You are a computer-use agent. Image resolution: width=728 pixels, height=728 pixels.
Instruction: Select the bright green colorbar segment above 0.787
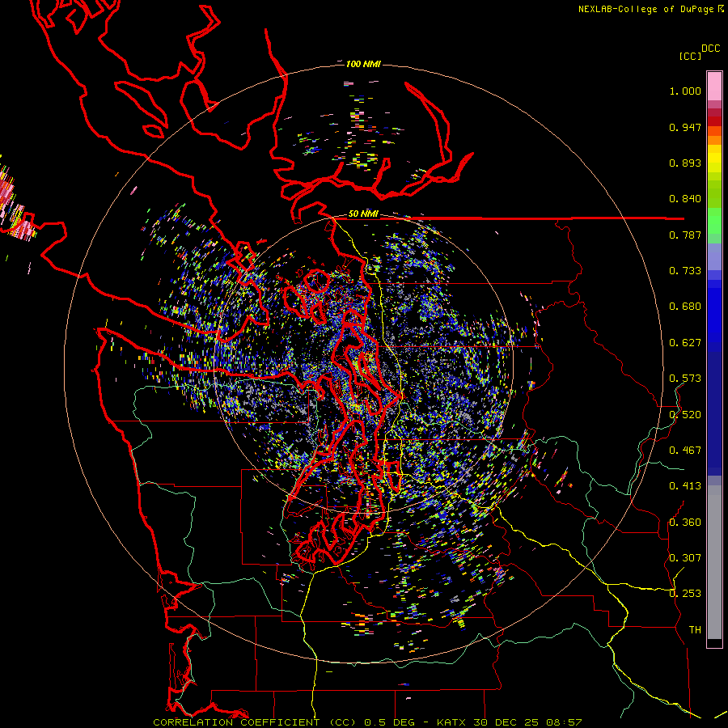(x=714, y=221)
